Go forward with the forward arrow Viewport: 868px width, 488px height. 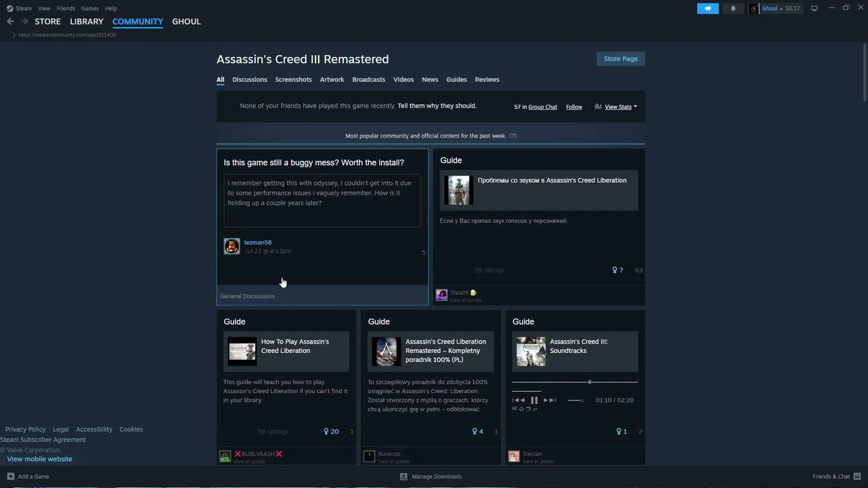(x=24, y=22)
